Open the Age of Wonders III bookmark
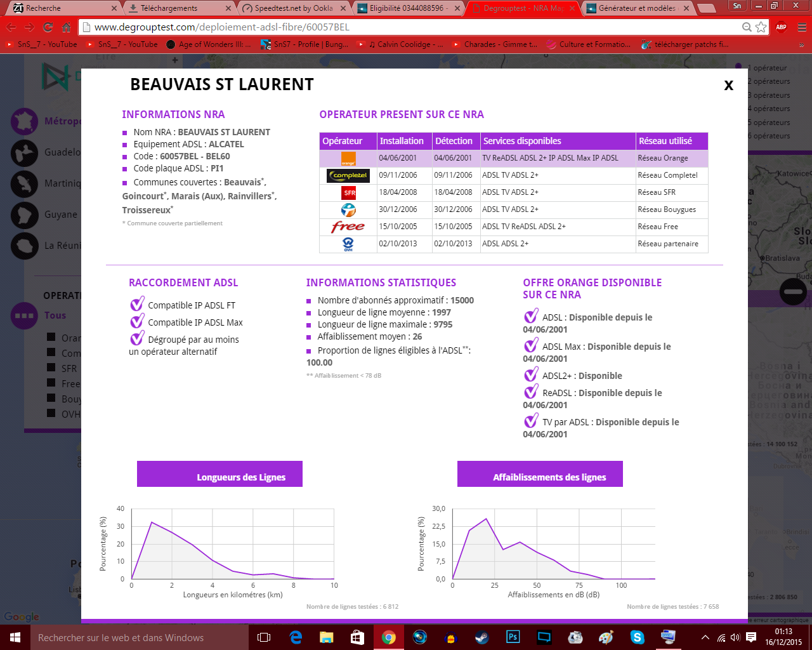The width and height of the screenshot is (812, 650). click(209, 44)
